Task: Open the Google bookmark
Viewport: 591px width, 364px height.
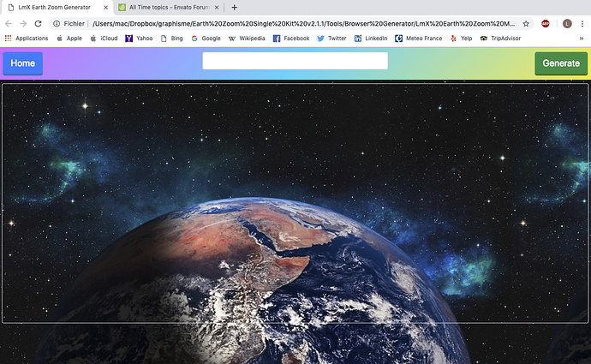Action: pos(206,38)
